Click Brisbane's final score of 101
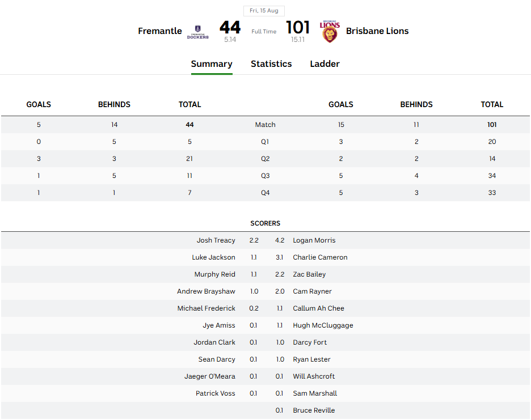This screenshot has width=531, height=420. point(298,27)
